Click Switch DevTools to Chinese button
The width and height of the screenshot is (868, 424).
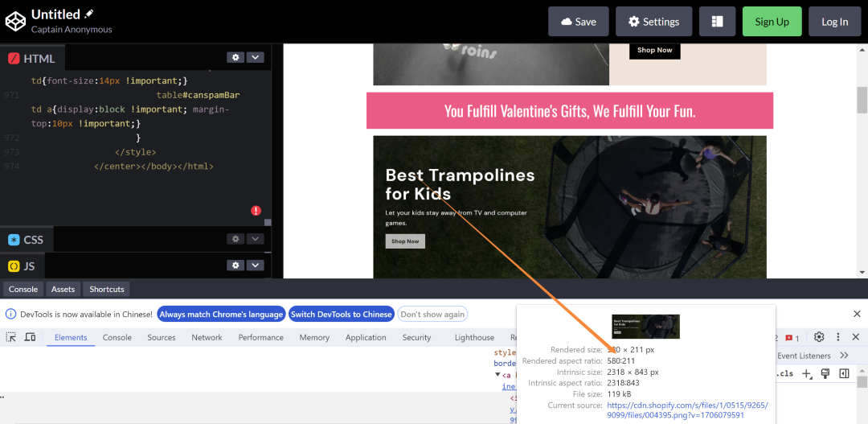342,315
